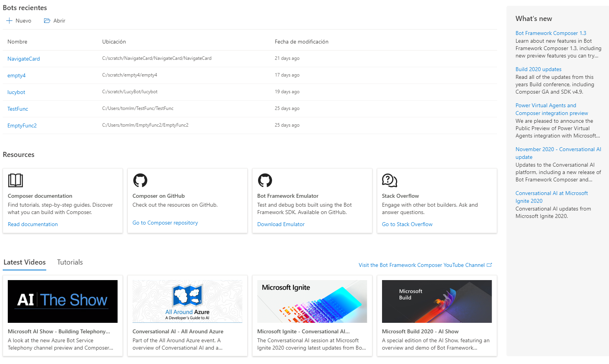Open the Build 2020 updates article
Screen dimensions: 609x364
click(538, 69)
